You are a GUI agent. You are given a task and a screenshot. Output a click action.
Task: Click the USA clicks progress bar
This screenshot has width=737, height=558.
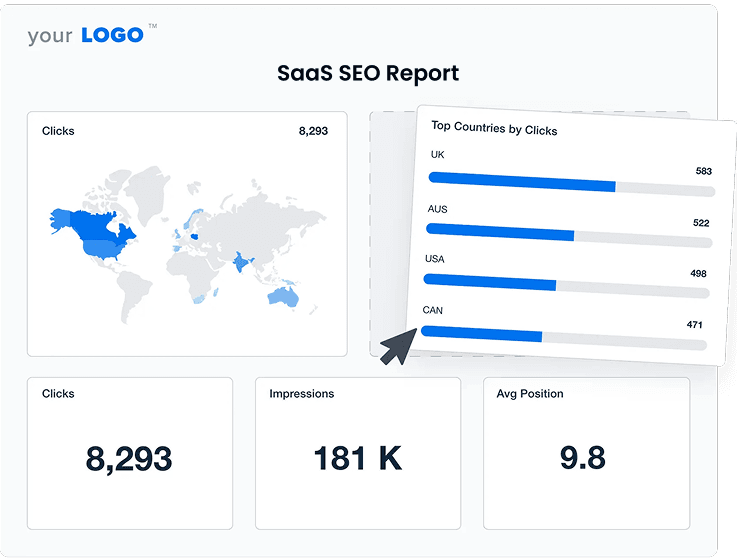[567, 286]
